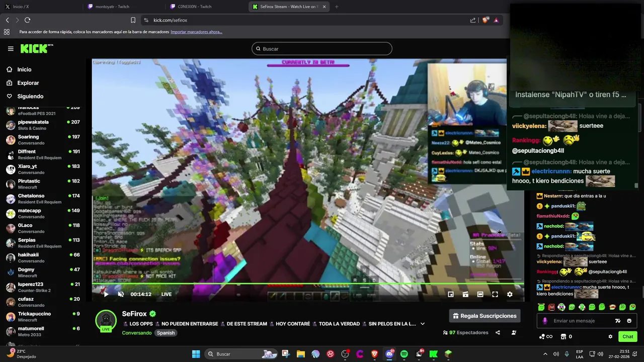Enter fullscreen video

(x=495, y=294)
